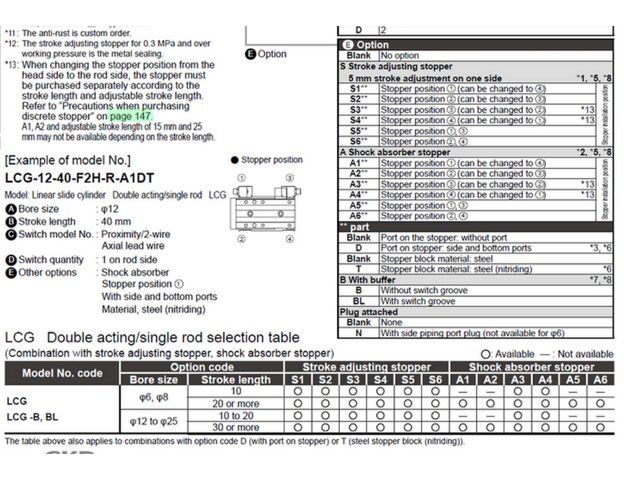Click the "Model No. code" column header

pos(62,373)
